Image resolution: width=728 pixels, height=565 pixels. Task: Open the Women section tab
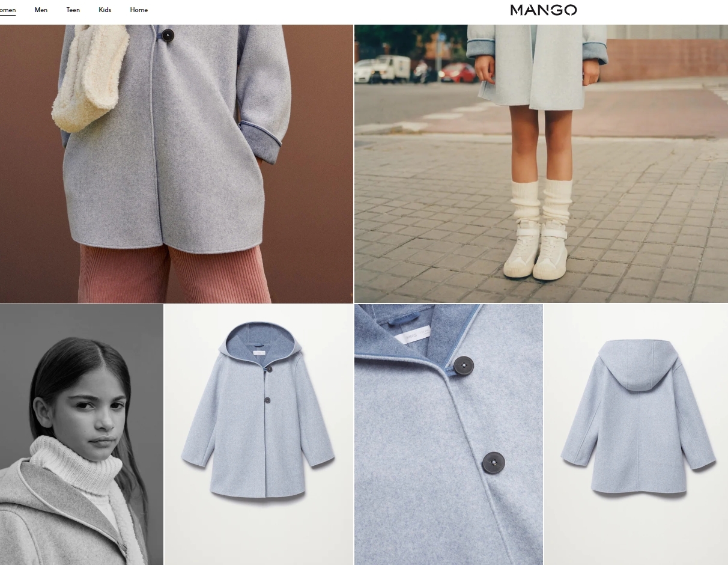click(x=7, y=10)
